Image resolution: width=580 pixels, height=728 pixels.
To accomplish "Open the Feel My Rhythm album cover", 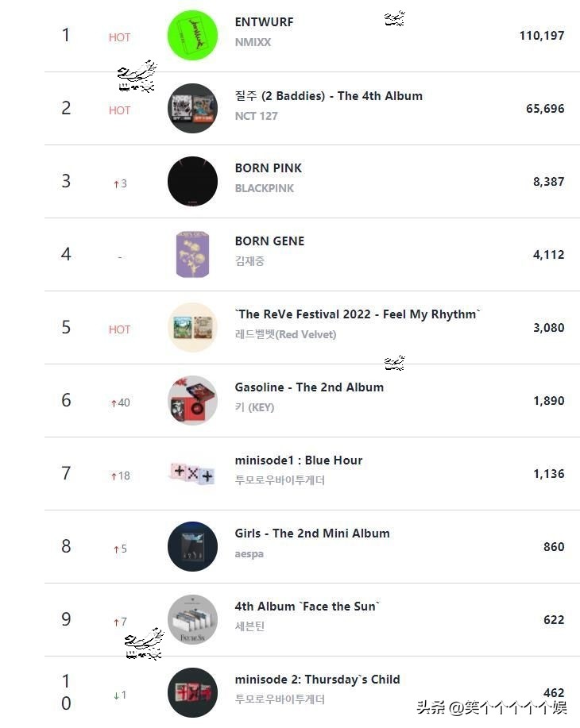I will (192, 327).
